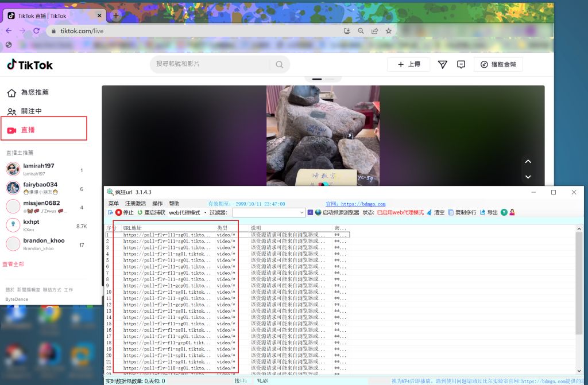
Task: Open the TikTok inbox message icon
Action: tap(461, 64)
